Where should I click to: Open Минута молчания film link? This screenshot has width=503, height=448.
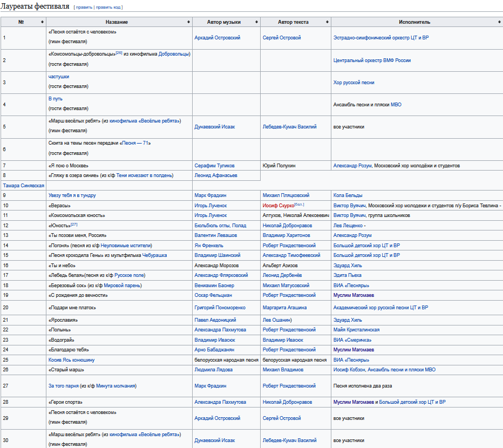point(115,386)
